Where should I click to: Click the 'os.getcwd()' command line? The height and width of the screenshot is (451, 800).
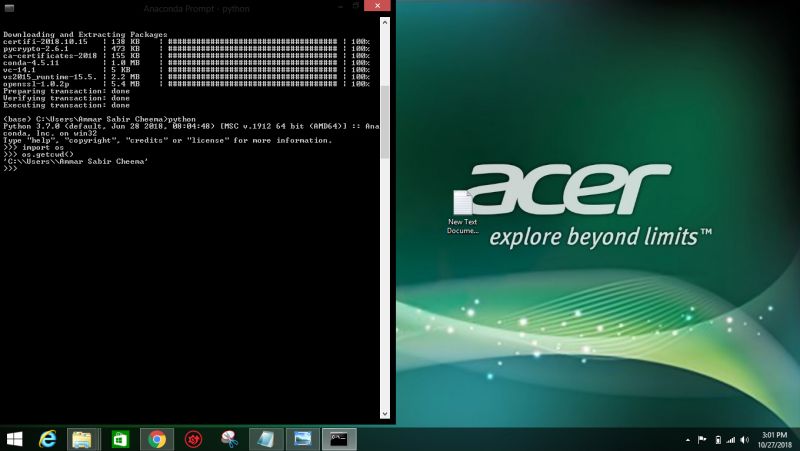38,154
